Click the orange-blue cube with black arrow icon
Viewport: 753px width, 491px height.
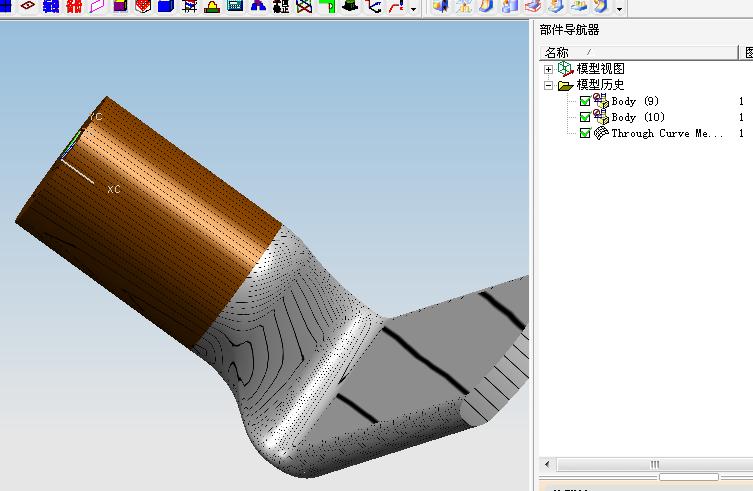[440, 6]
